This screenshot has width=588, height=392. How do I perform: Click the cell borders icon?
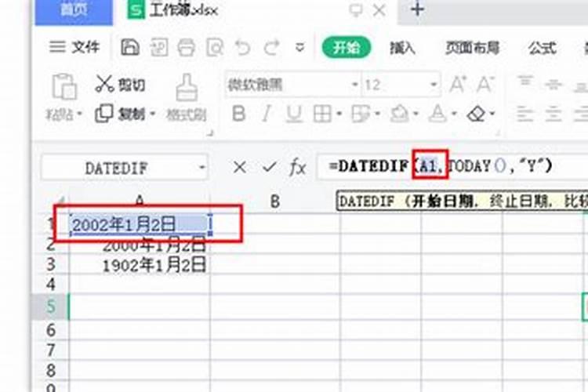[x=322, y=114]
